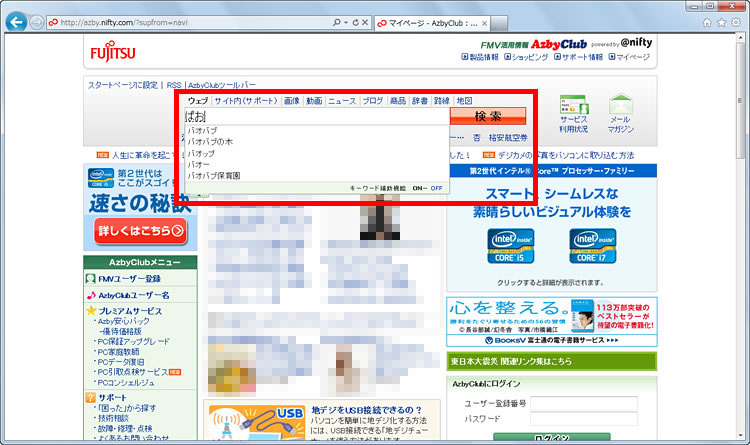Screen dimensions: 750x445
Task: Click スタートページに設定 link
Action: 122,85
